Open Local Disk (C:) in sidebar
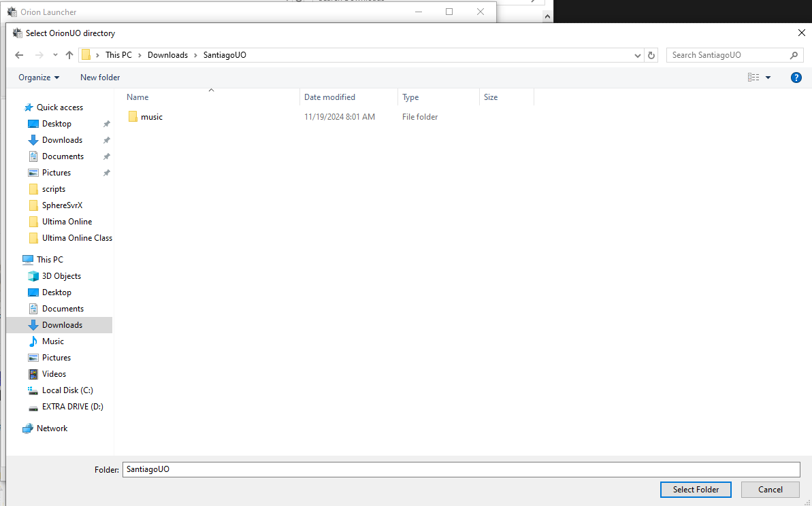The height and width of the screenshot is (506, 812). (67, 390)
